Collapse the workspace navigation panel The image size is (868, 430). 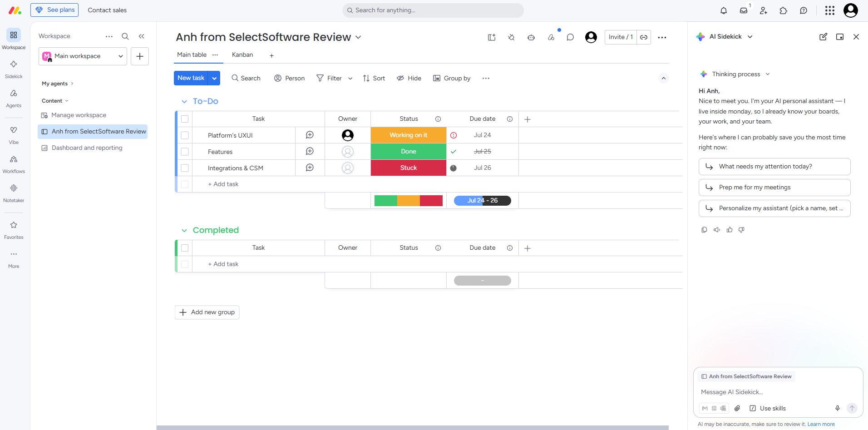[x=142, y=36]
